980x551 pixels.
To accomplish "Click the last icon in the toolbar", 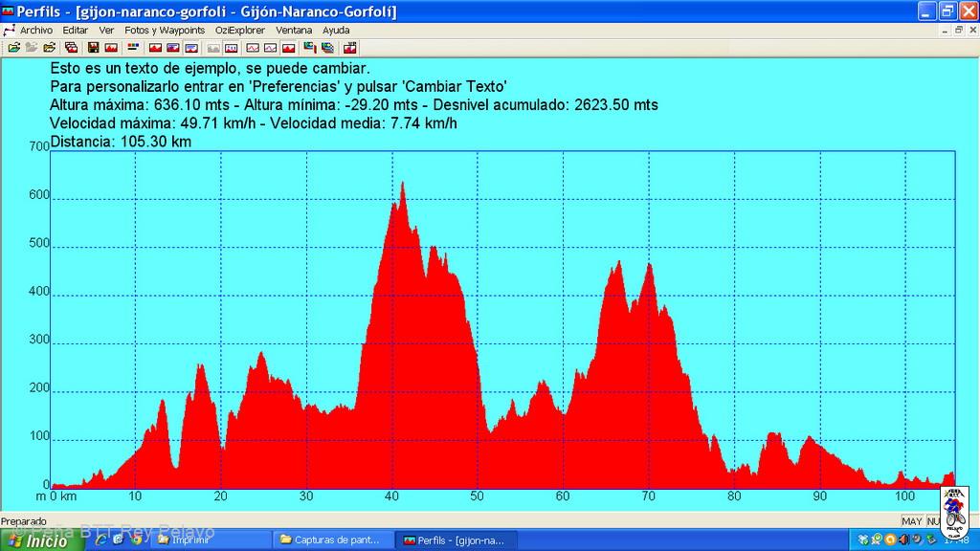I will pos(349,47).
